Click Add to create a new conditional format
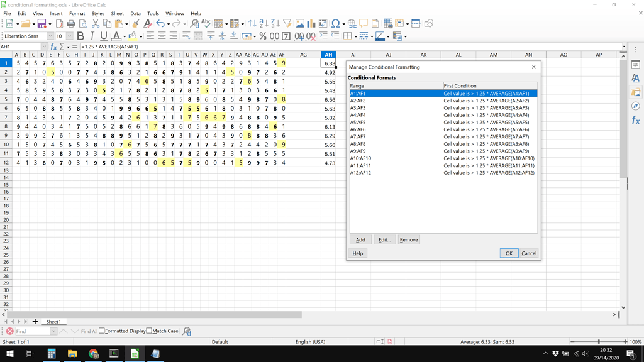 pos(360,239)
